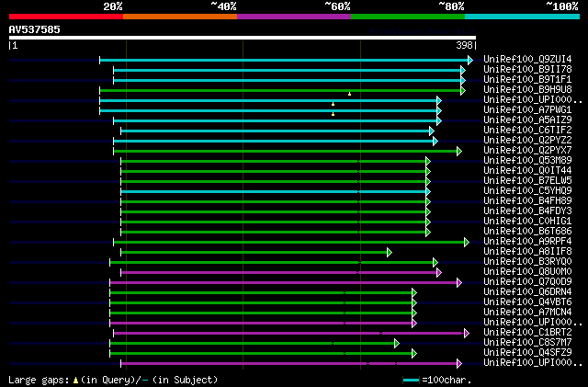Click arrowhead ending the Q4SFZ9 alignment
The image size is (588, 387).
[414, 353]
